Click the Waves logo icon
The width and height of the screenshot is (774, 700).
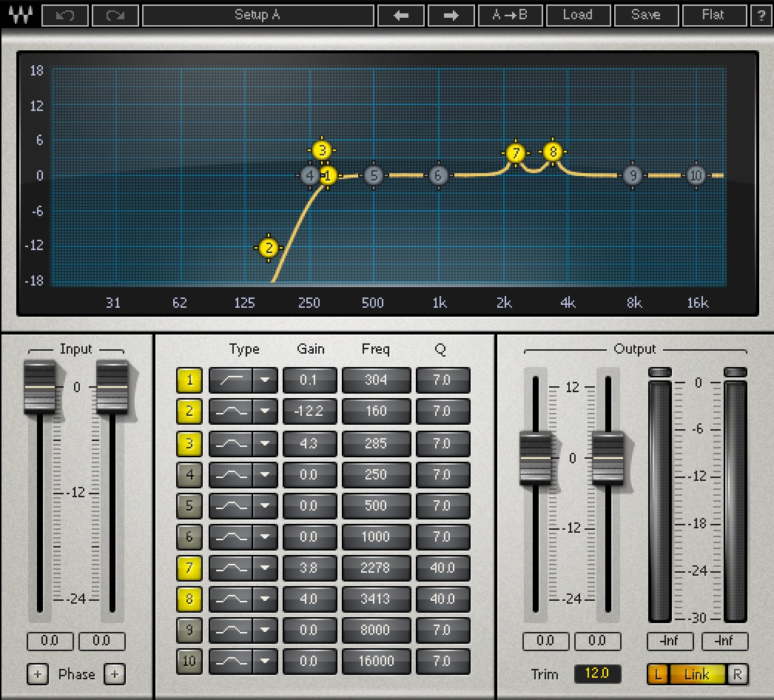[x=21, y=15]
